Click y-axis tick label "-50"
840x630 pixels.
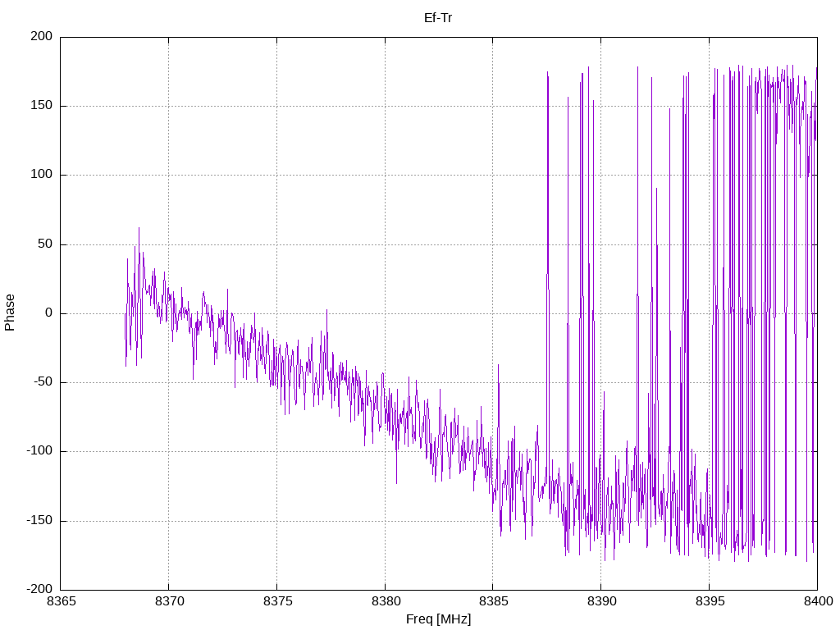[x=43, y=382]
